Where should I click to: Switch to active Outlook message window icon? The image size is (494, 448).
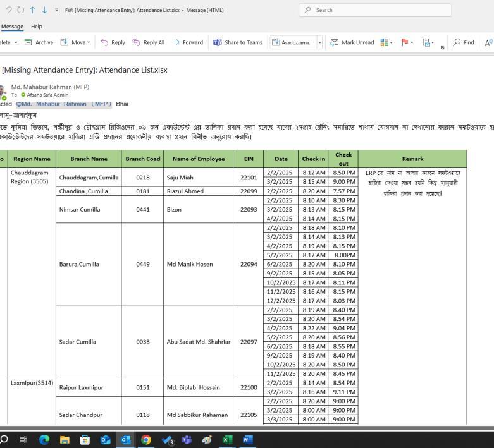pos(126,439)
